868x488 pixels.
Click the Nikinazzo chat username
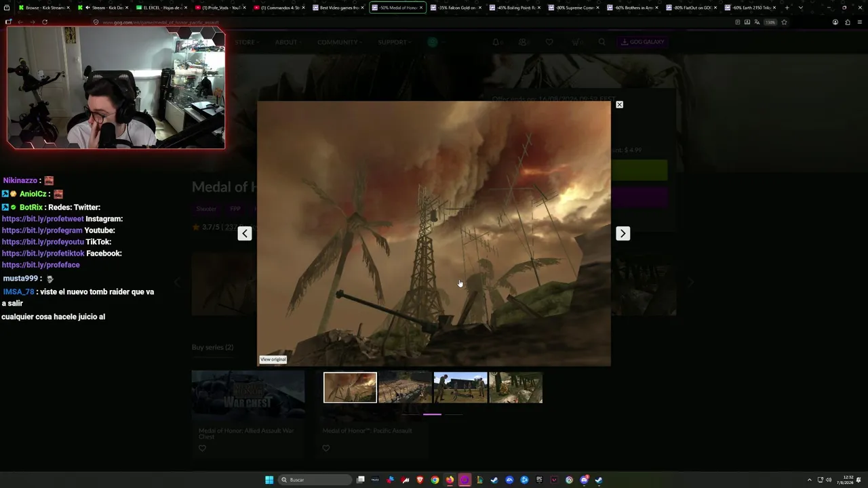[20, 180]
